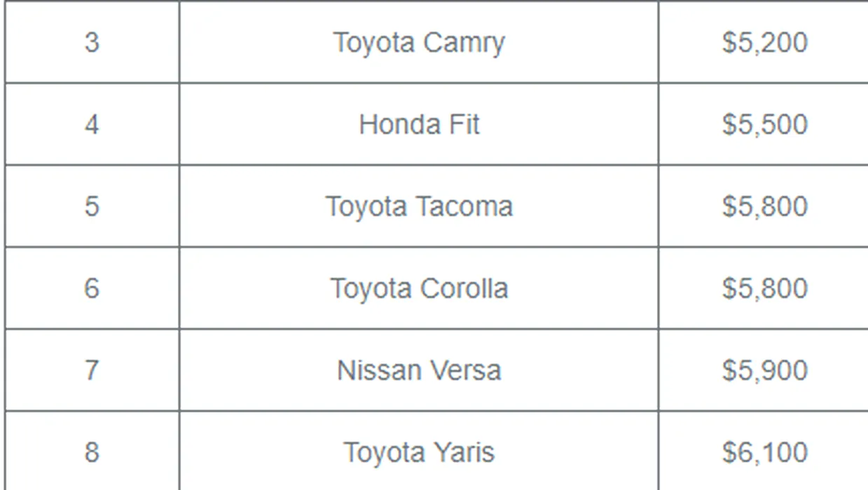Click the $6,100 price cell
Screen dimensions: 868x490
click(764, 451)
